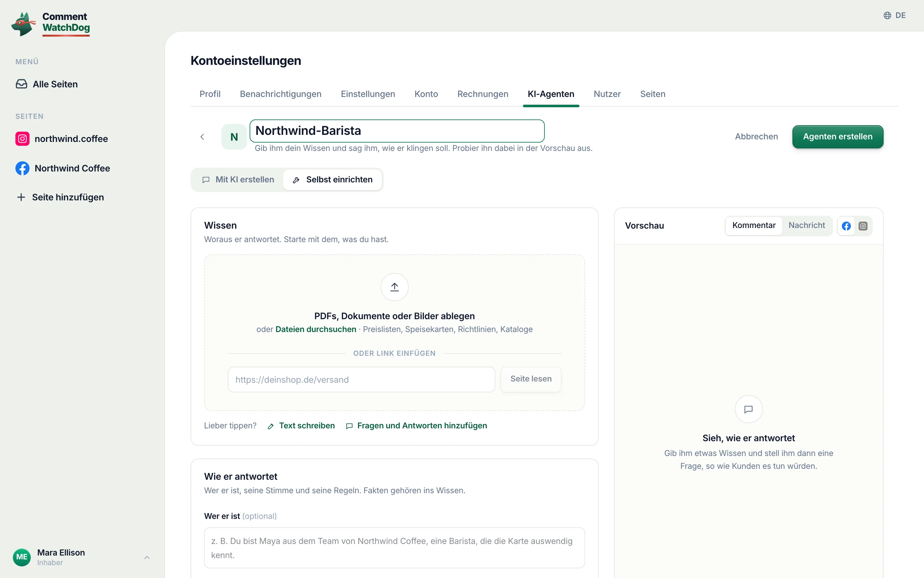Click the Wissen heading
Image resolution: width=924 pixels, height=578 pixels.
tap(220, 225)
